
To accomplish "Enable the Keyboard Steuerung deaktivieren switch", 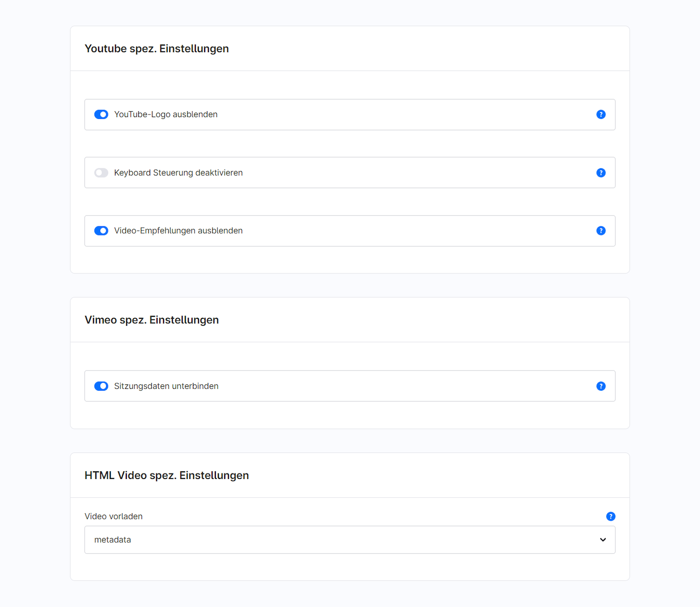I will (x=101, y=173).
